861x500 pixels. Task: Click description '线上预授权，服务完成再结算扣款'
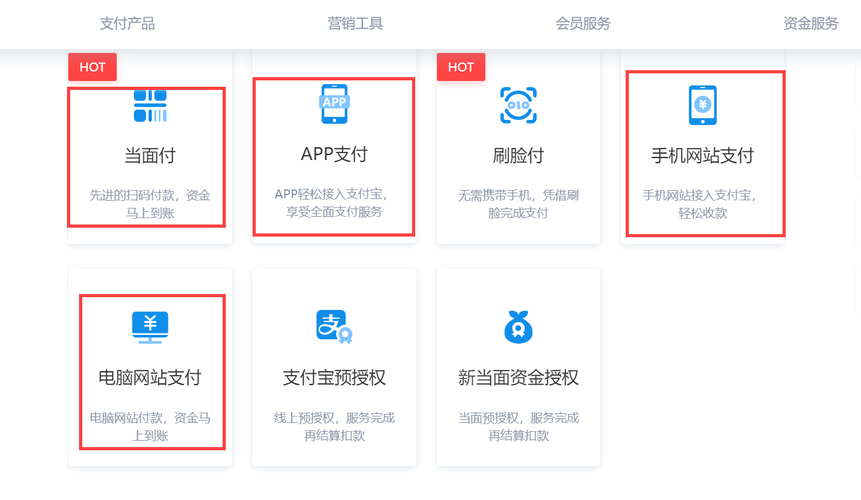click(334, 427)
